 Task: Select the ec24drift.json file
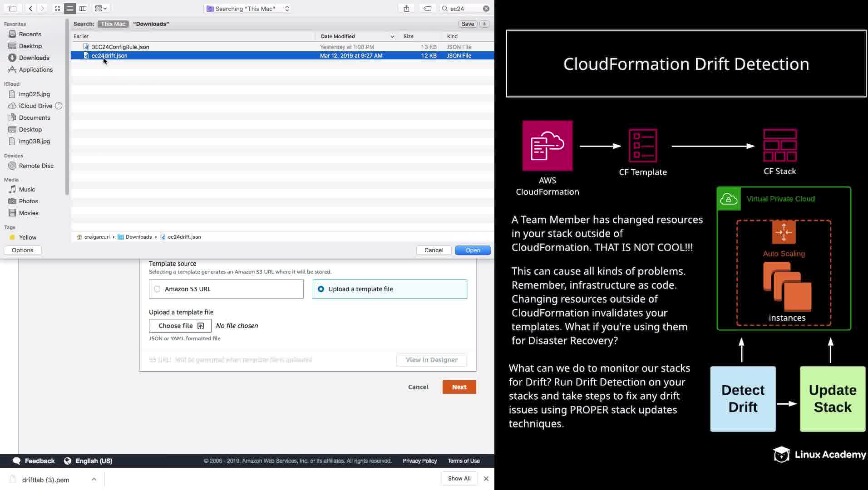point(282,56)
